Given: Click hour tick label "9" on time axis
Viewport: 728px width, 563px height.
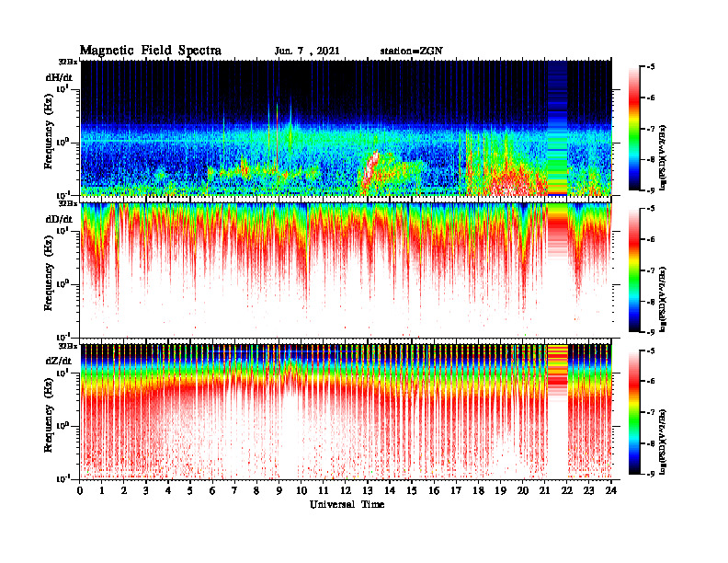Looking at the screenshot, I should [x=279, y=491].
